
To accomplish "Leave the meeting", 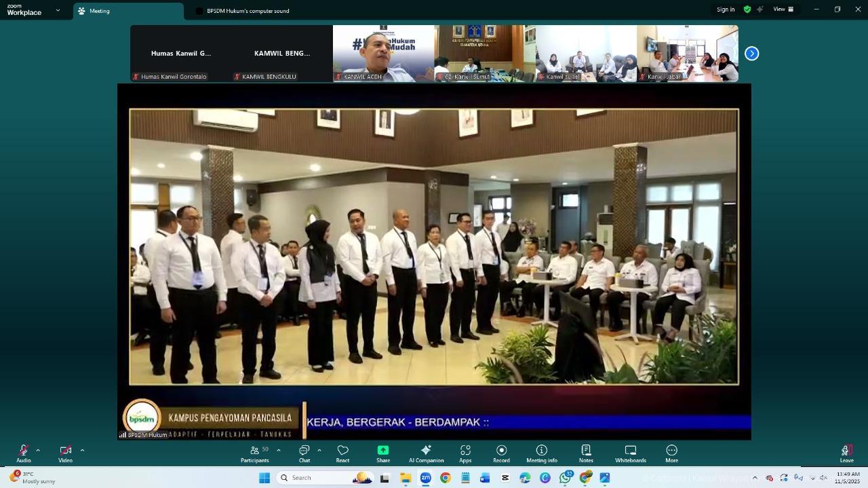I will [x=846, y=453].
